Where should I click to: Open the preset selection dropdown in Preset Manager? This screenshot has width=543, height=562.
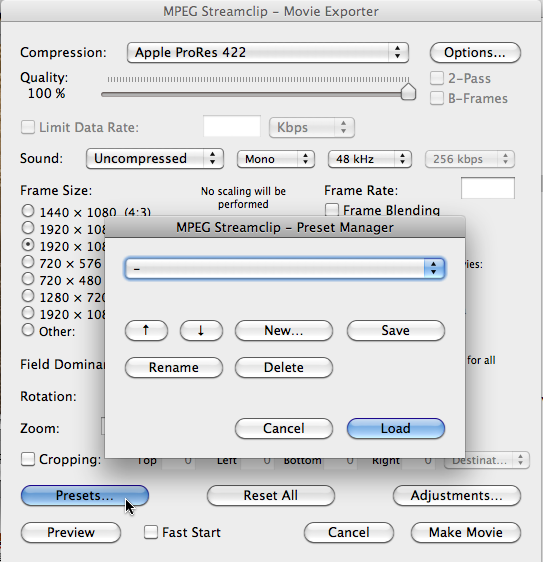[x=285, y=268]
